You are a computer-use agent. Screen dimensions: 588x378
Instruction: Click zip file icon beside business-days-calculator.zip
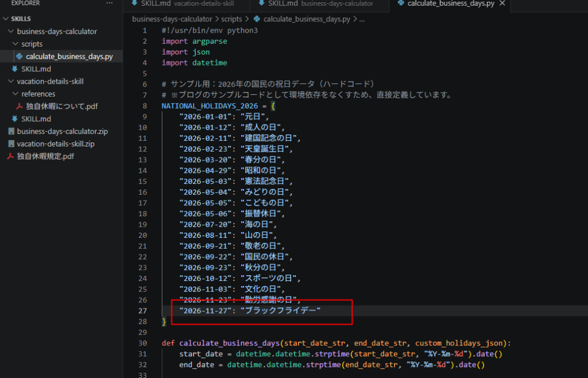[11, 132]
